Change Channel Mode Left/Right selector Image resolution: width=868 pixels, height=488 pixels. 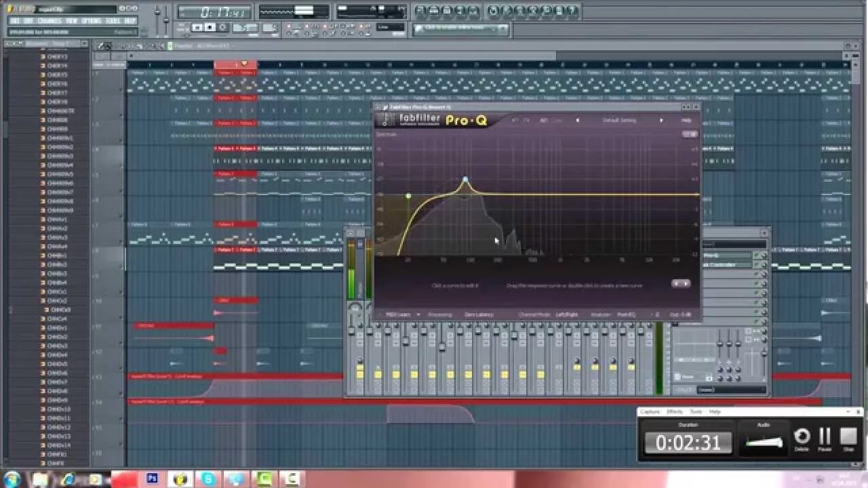coord(566,314)
